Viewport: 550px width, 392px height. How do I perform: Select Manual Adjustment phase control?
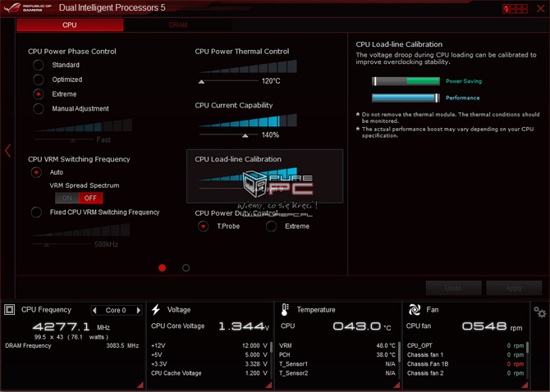click(39, 108)
